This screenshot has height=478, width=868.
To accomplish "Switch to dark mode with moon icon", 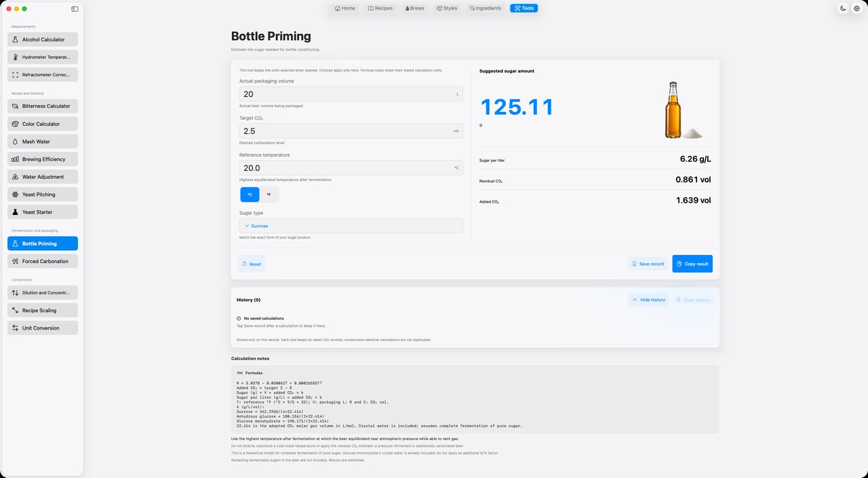I will [843, 8].
